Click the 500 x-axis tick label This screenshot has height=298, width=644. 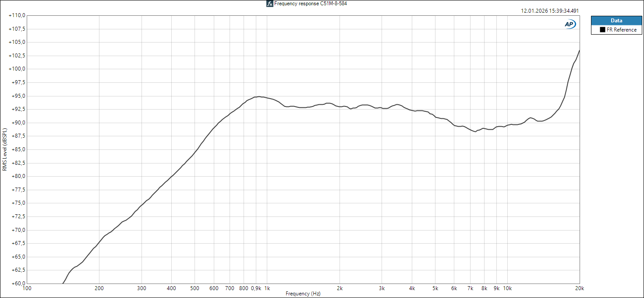click(195, 288)
